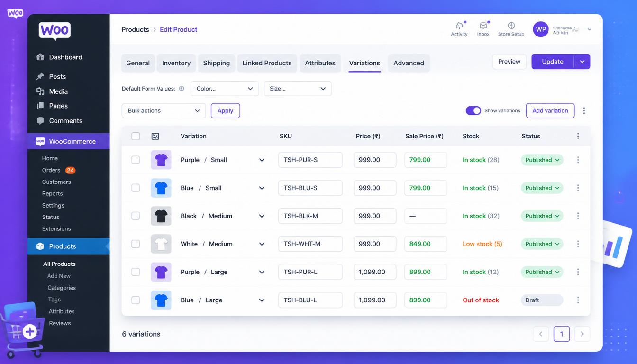Open the Size default value dropdown
637x364 pixels.
[x=298, y=89]
